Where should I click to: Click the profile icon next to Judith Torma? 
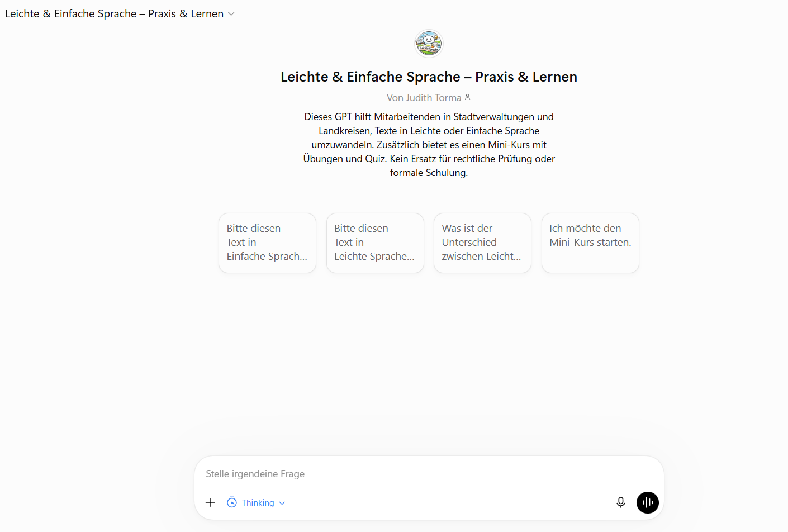click(468, 97)
